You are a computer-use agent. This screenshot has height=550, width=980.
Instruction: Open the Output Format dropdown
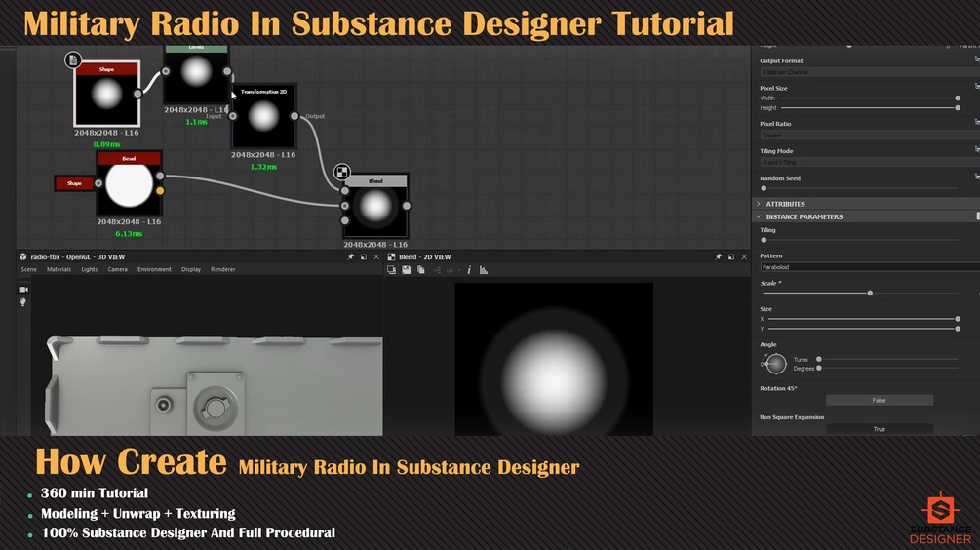(x=870, y=72)
